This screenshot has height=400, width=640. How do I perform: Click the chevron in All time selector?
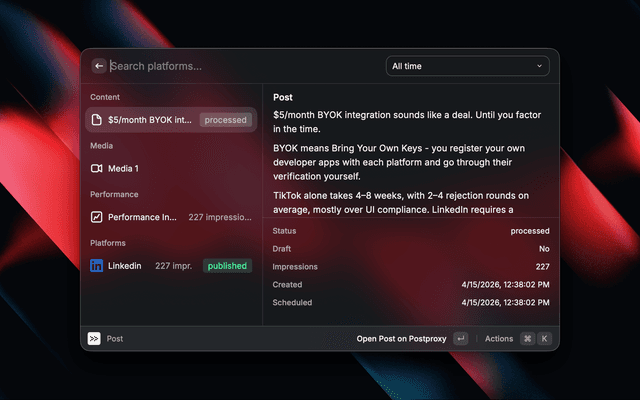(x=539, y=66)
